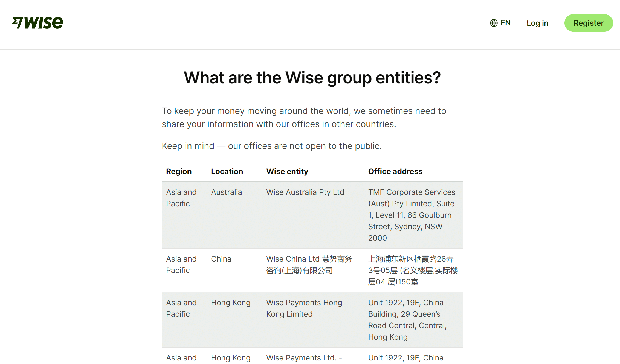Image resolution: width=620 pixels, height=364 pixels.
Task: Open the EN language selector
Action: coord(500,23)
